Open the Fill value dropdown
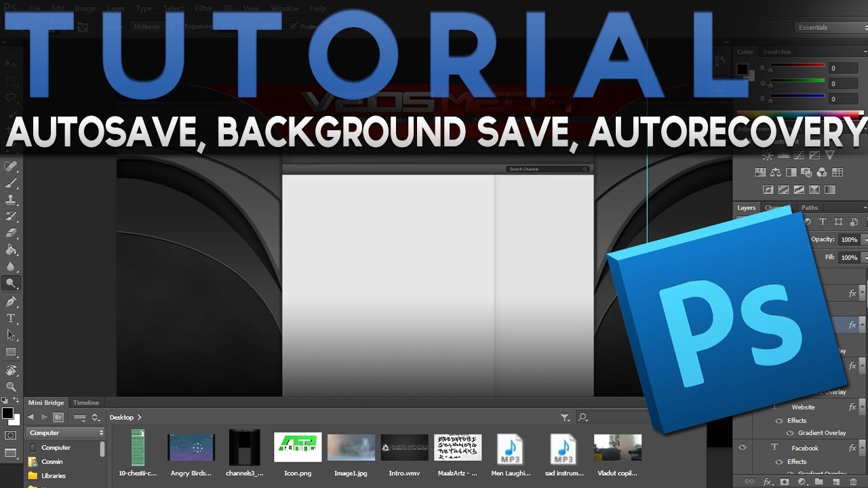Screen dimensions: 868x488 [864, 258]
